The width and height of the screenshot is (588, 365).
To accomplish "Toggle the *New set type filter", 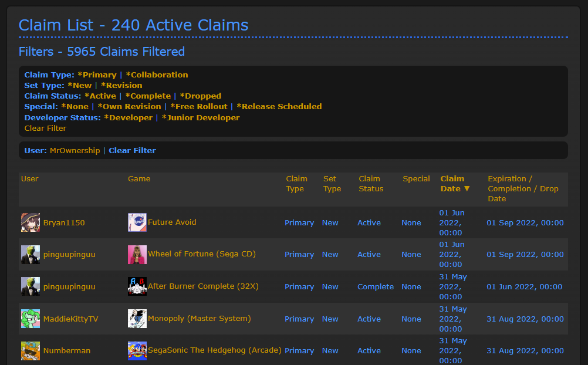I will 79,85.
